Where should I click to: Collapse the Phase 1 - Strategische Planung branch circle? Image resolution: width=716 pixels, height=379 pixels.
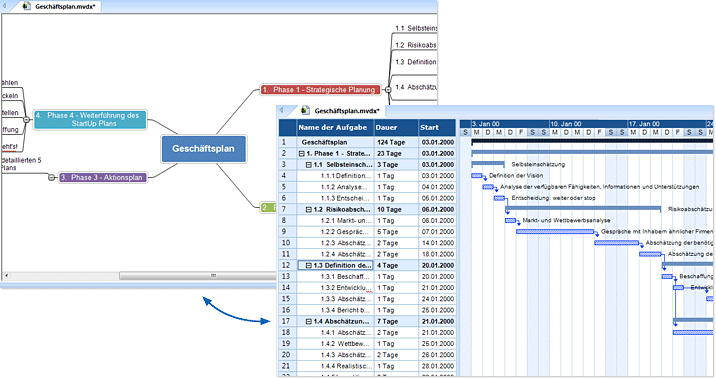pos(388,89)
